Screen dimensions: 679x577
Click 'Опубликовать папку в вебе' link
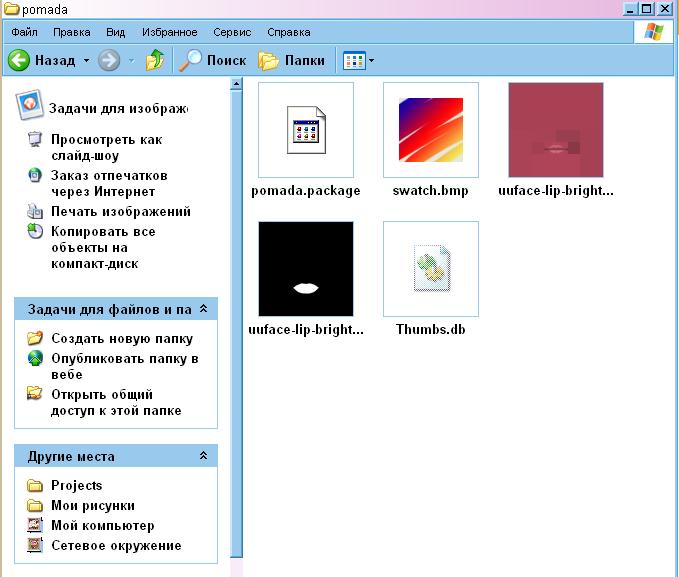point(125,366)
